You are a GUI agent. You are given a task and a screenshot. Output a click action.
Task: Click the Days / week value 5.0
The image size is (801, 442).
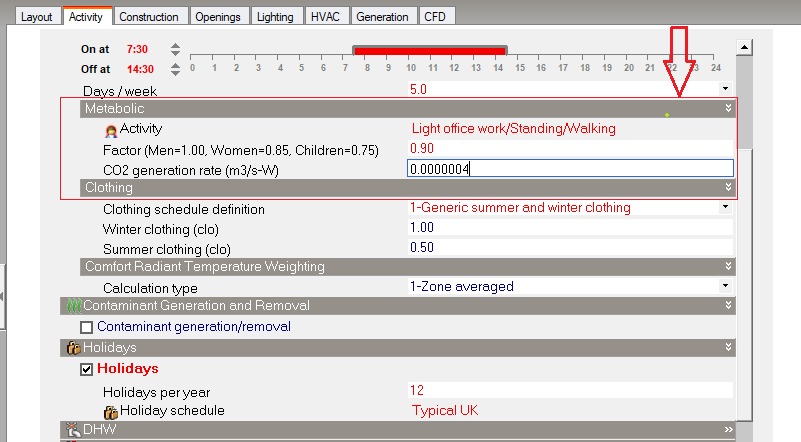pos(418,89)
